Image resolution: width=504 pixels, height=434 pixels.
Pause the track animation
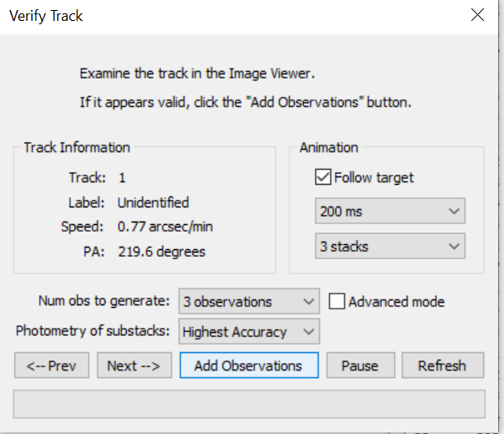(x=359, y=365)
